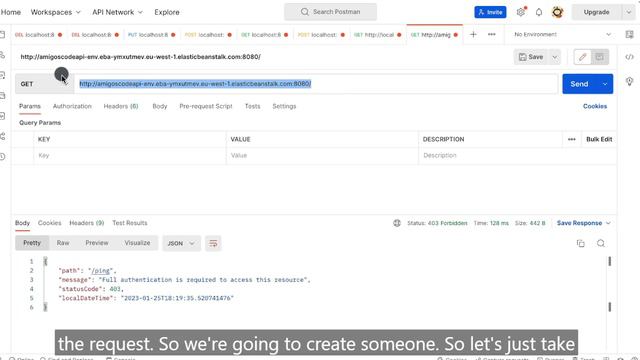Image resolution: width=640 pixels, height=360 pixels.
Task: Select the Preview view
Action: pyautogui.click(x=97, y=243)
